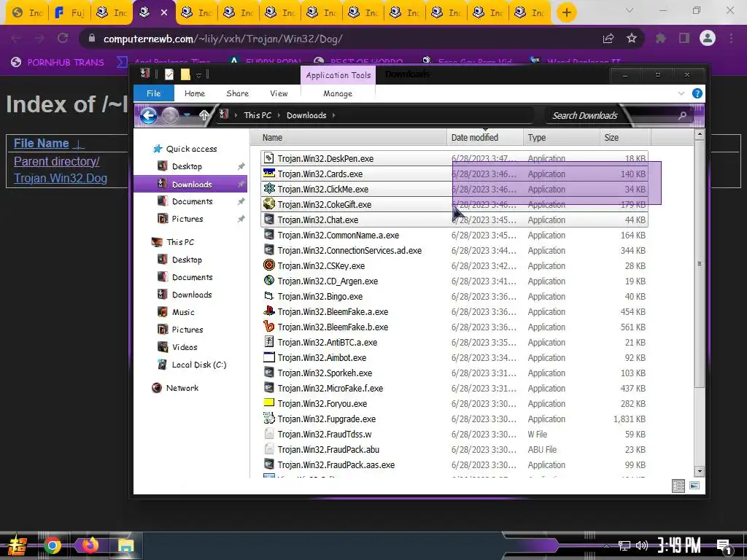The height and width of the screenshot is (560, 747).
Task: Click the Explorer back arrow button
Action: click(x=149, y=115)
